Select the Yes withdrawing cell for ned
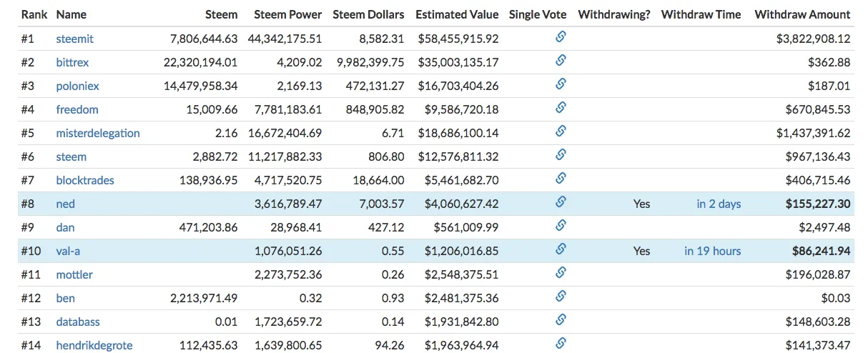The width and height of the screenshot is (868, 353). click(642, 204)
